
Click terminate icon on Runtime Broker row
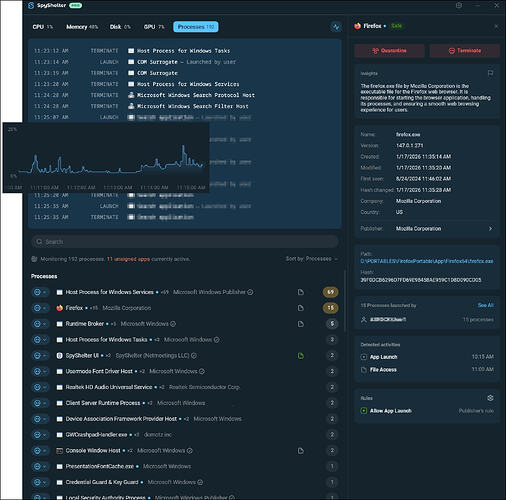[37, 324]
